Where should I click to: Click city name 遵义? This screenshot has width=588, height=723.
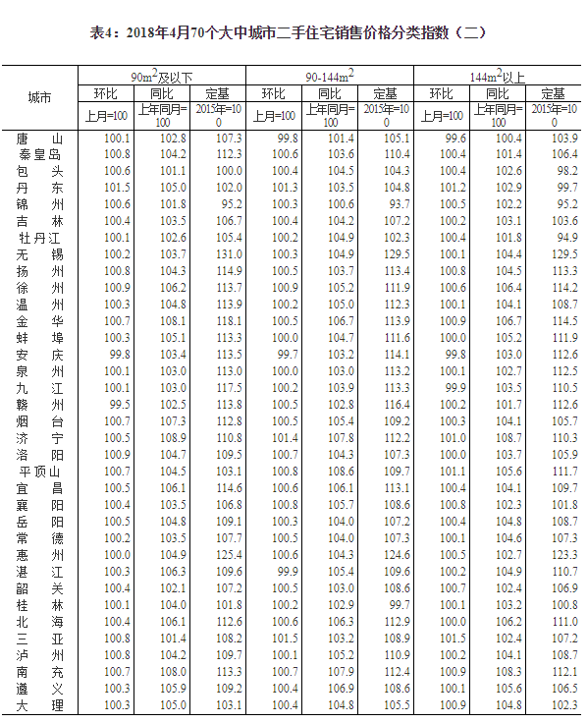tap(39, 689)
